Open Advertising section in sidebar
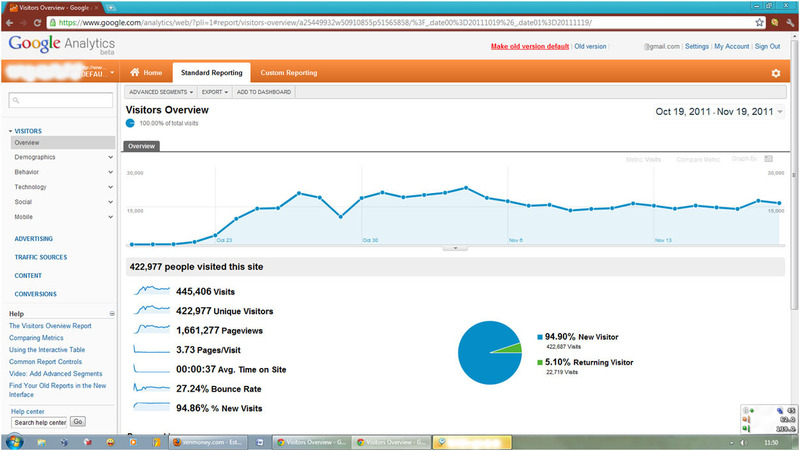 click(34, 239)
